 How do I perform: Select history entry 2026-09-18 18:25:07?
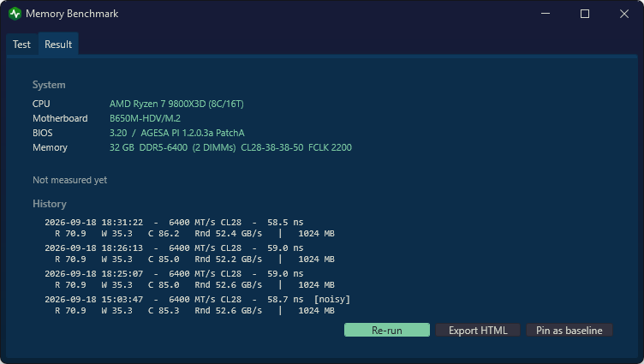[190, 279]
